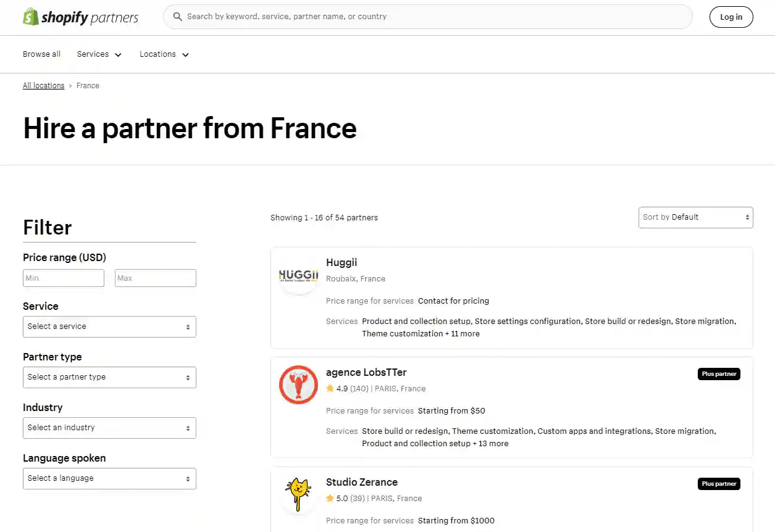
Task: Click the agence LobsTTer lobster logo
Action: tap(299, 384)
